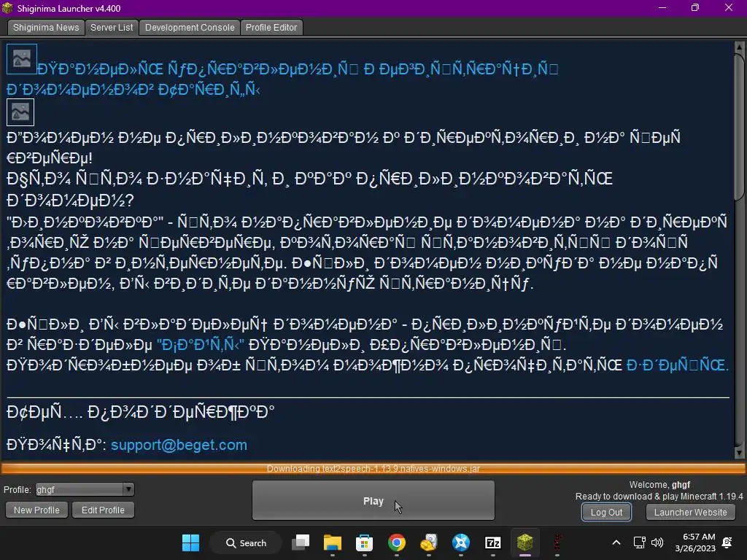The width and height of the screenshot is (747, 560).
Task: Open 7-Zip from the taskbar
Action: [x=492, y=542]
